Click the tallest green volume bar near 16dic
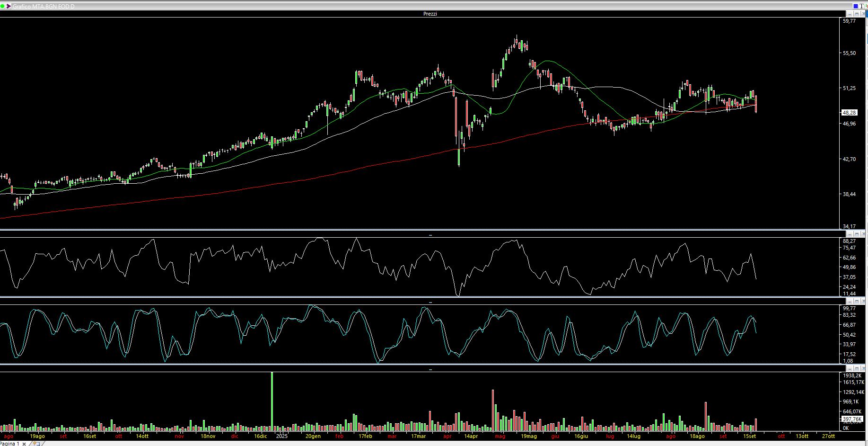The width and height of the screenshot is (868, 446). tap(272, 401)
